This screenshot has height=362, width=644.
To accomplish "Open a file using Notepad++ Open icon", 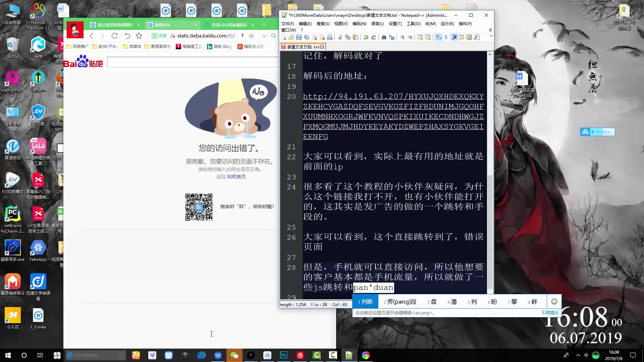I will tap(291, 37).
